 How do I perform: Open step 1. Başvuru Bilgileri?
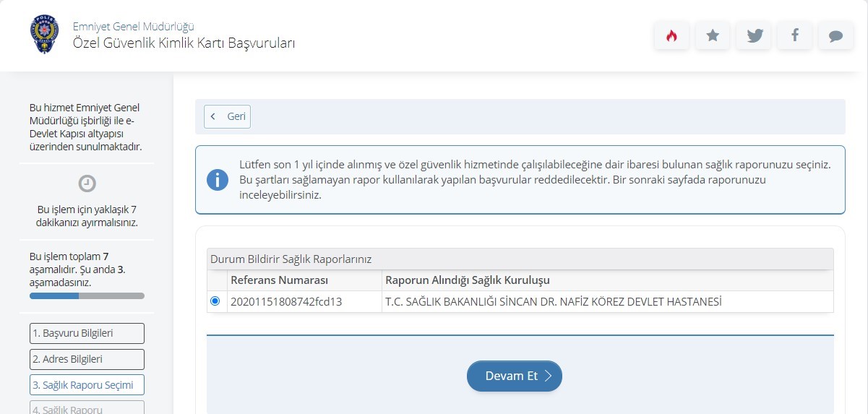click(87, 333)
